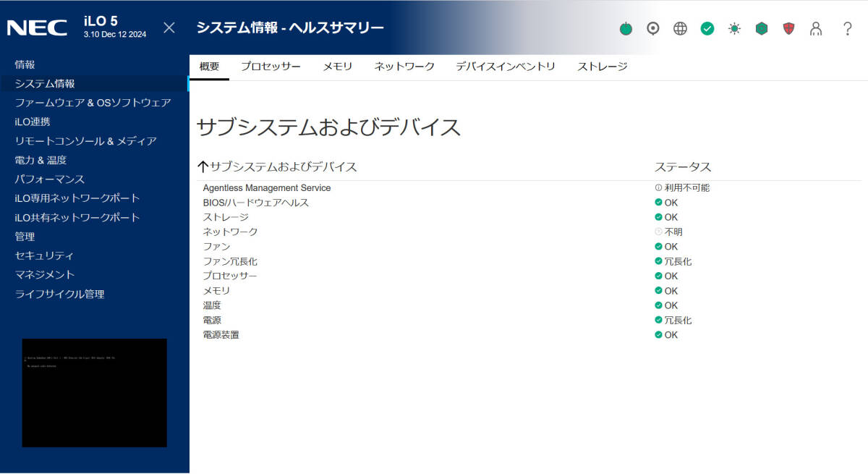This screenshot has width=868, height=474.
Task: Switch to the プロセッサー tab
Action: [271, 67]
